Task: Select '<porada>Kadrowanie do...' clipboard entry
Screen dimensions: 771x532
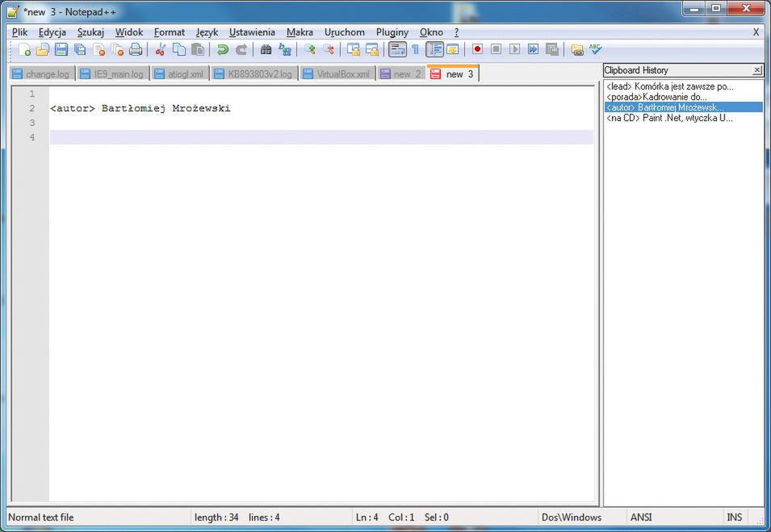Action: 684,97
